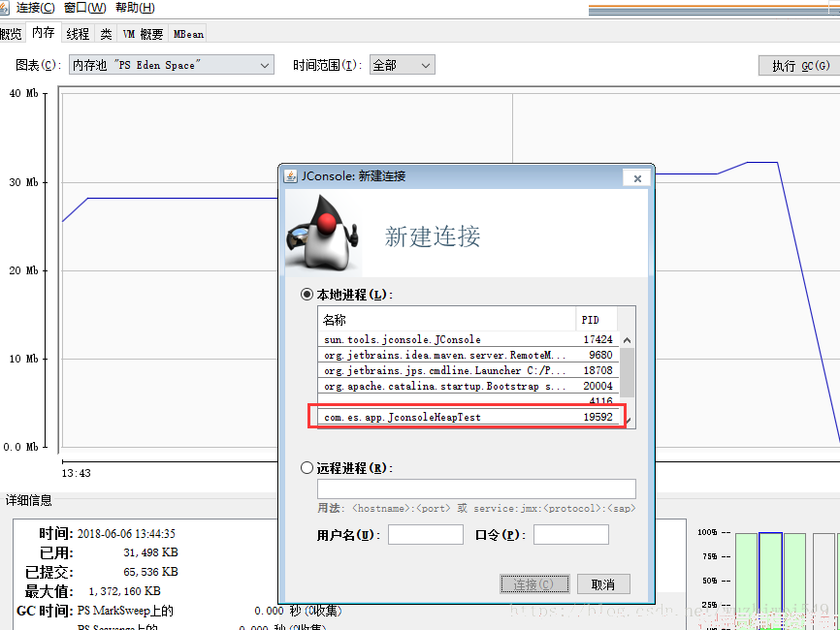Click the PID 17424 cell
Screen dimensions: 840x630
click(598, 339)
